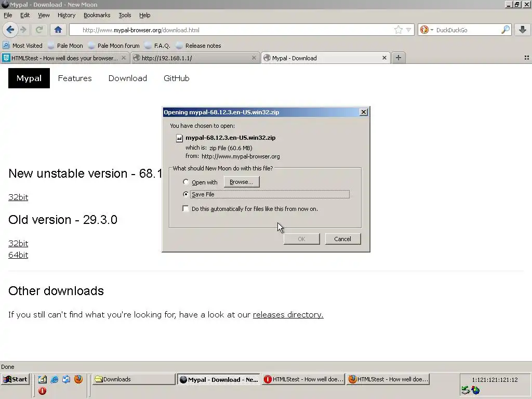This screenshot has height=399, width=532.
Task: Click 32bit link under unstable version
Action: coord(18,197)
